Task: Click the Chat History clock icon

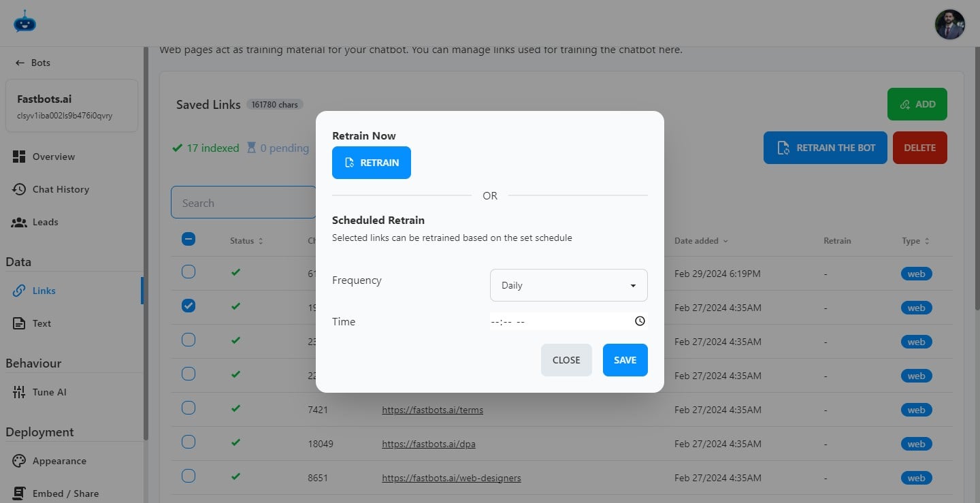Action: coord(20,189)
